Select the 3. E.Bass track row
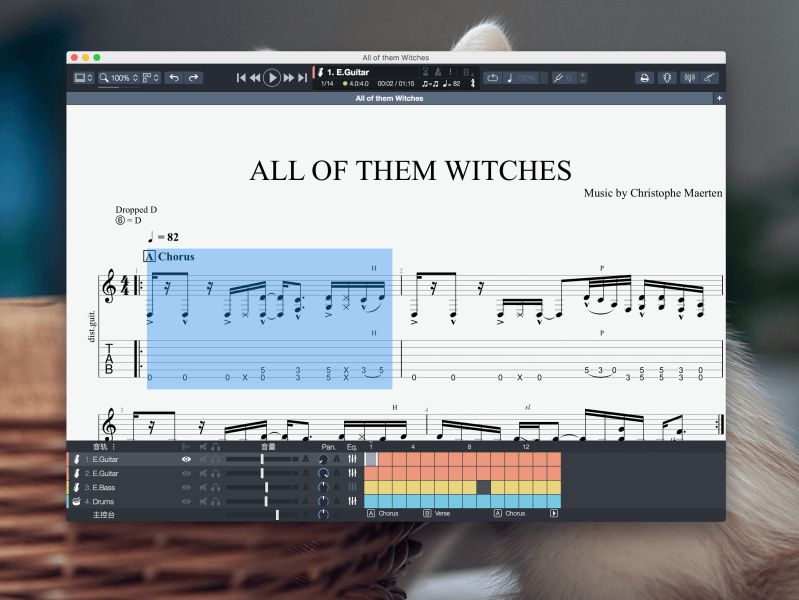This screenshot has height=600, width=799. [x=215, y=487]
